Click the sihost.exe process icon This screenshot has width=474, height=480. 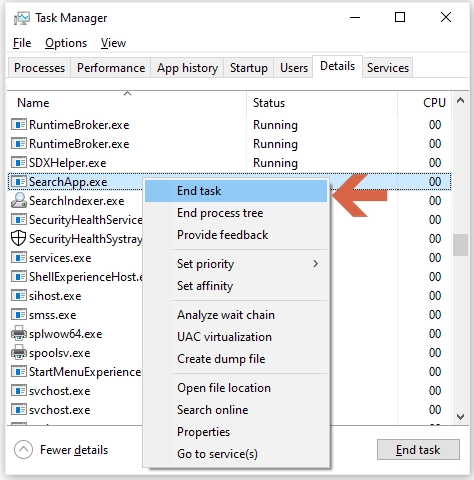click(x=19, y=296)
